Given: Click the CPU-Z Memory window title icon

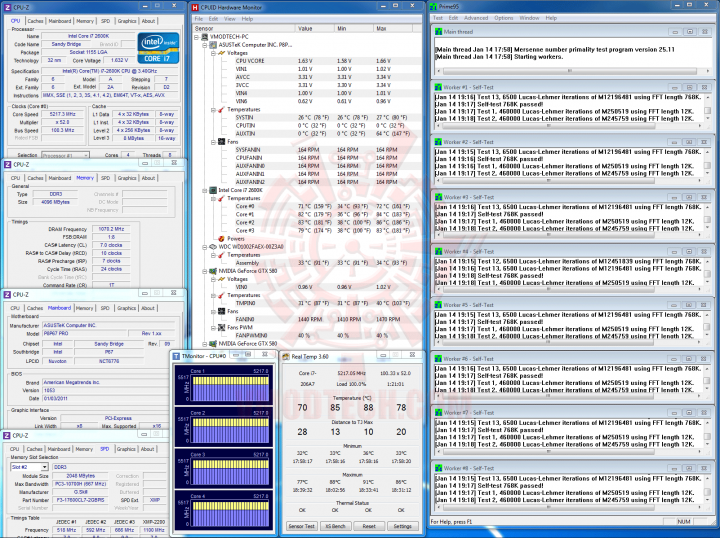Looking at the screenshot, I should pyautogui.click(x=7, y=164).
